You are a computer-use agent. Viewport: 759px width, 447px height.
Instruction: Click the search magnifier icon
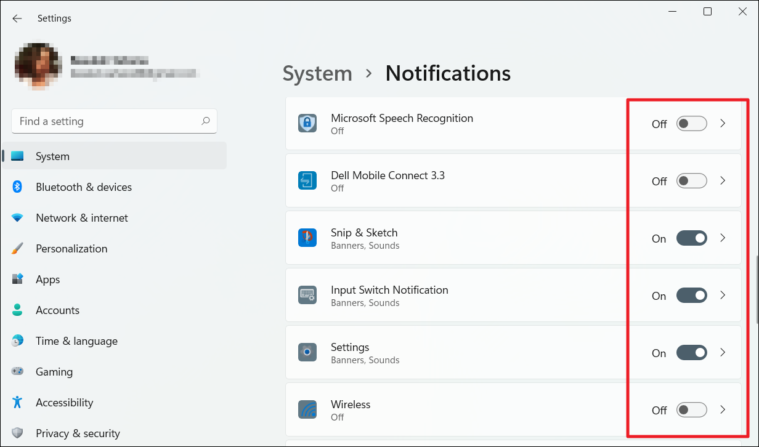click(206, 121)
